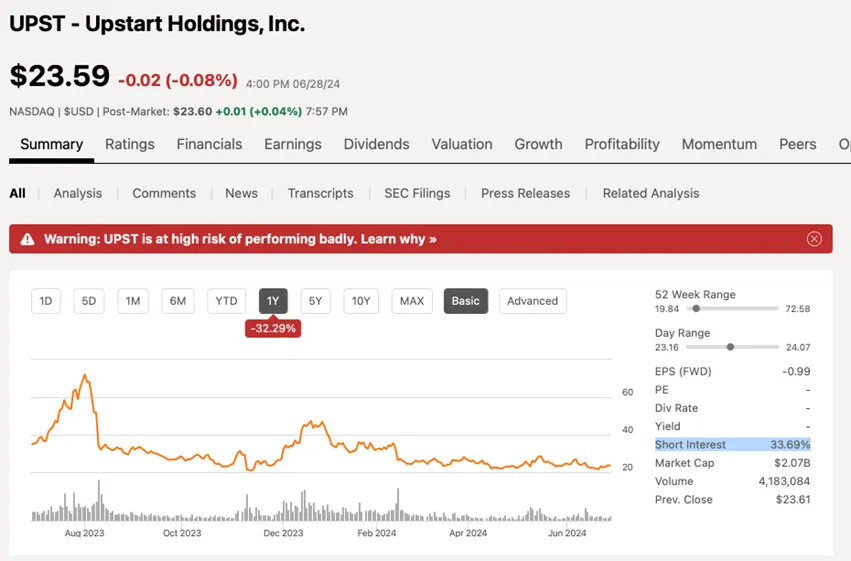Screen dimensions: 851x561
Task: Open the Dividends tab
Action: click(377, 144)
